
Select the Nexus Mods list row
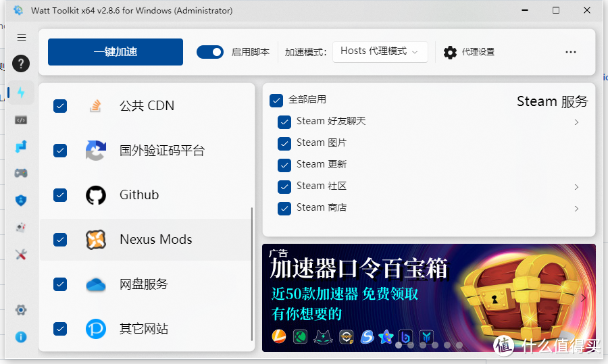pos(145,240)
